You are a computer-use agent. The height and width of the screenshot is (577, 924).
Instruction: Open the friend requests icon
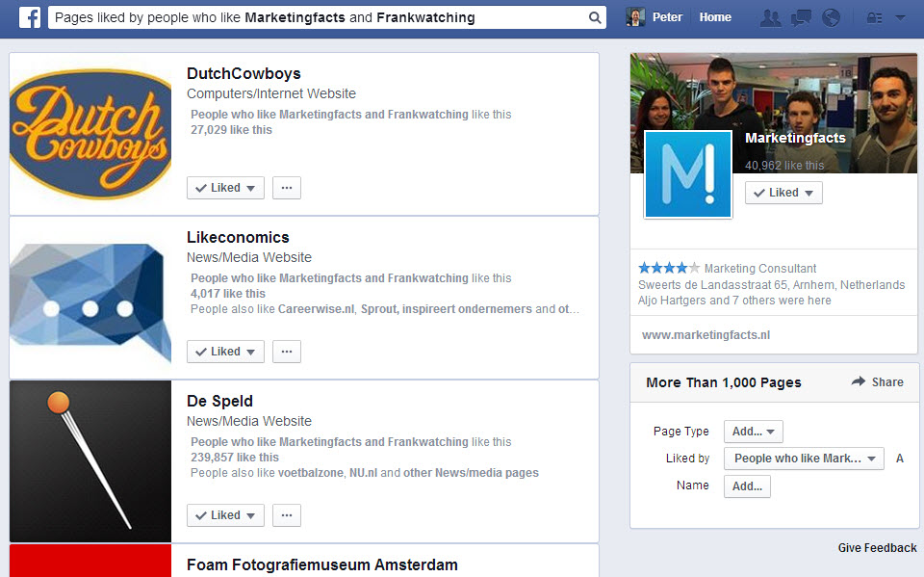tap(770, 17)
